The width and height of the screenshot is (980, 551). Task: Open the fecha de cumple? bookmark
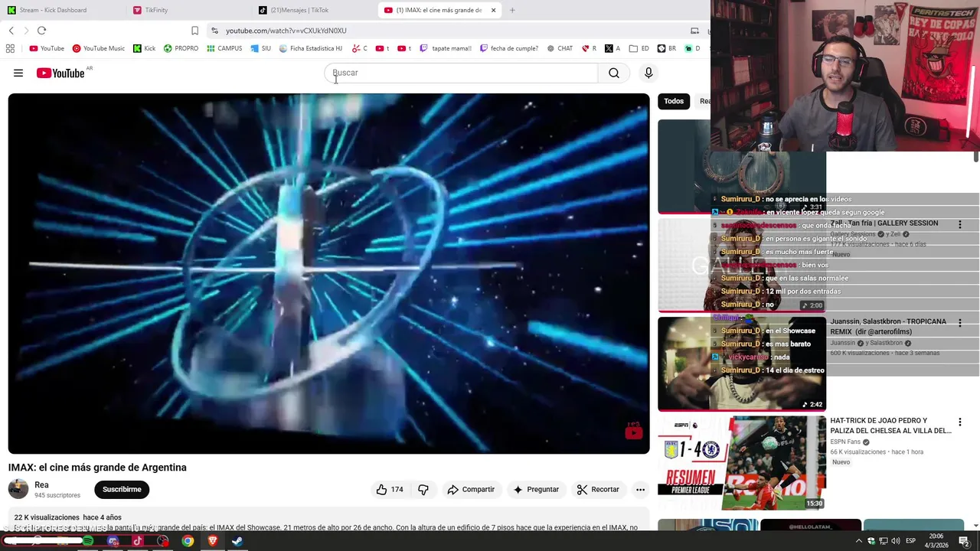[509, 48]
